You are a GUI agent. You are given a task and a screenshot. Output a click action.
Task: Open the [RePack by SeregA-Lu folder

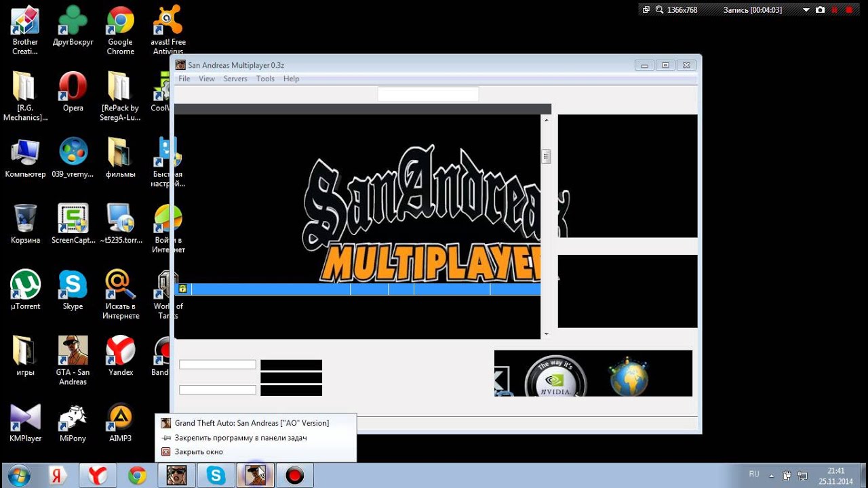coord(121,96)
